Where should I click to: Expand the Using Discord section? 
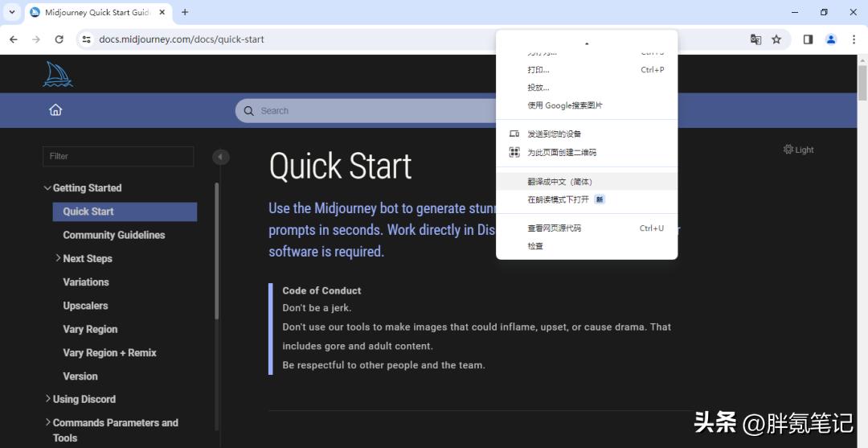click(x=47, y=399)
